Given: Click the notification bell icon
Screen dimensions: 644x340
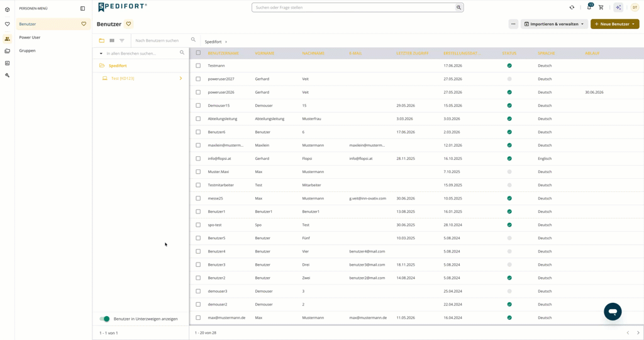Looking at the screenshot, I should pyautogui.click(x=589, y=8).
